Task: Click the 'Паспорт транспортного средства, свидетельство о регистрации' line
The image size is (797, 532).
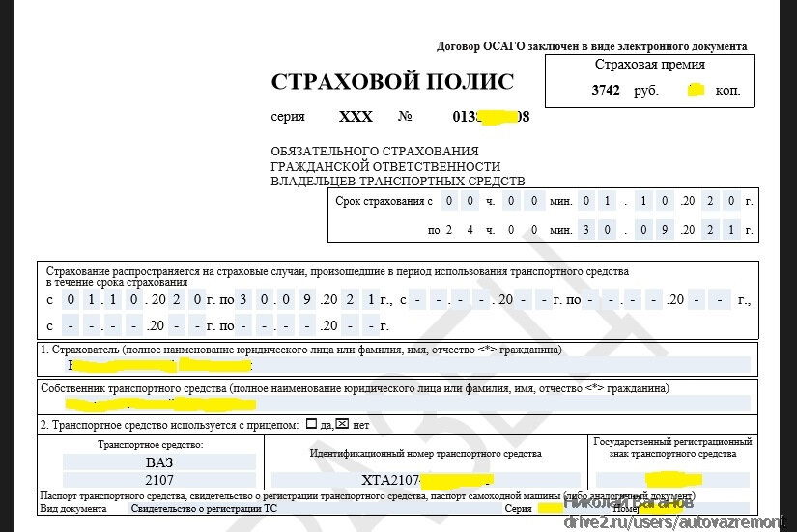Action: point(368,496)
